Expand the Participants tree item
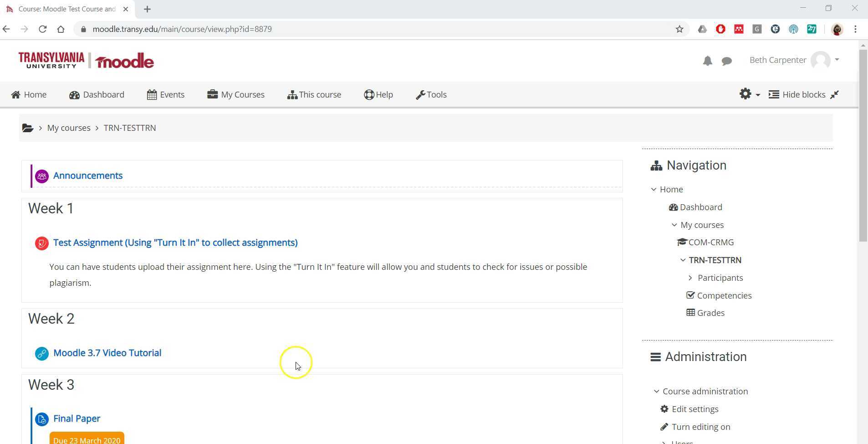The width and height of the screenshot is (868, 444). pyautogui.click(x=690, y=278)
